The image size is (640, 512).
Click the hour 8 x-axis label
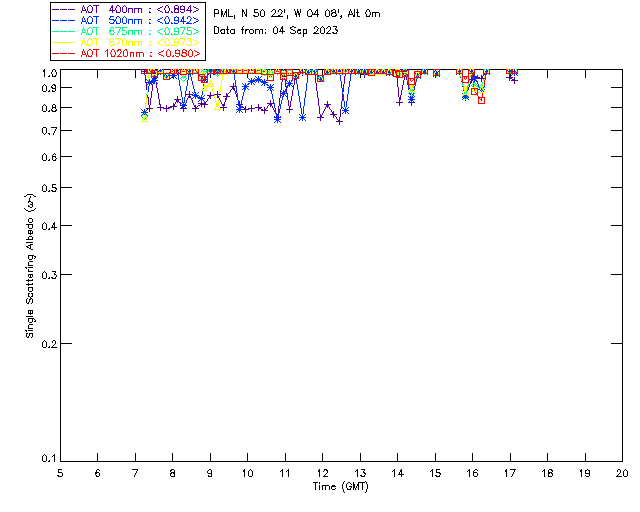(x=173, y=474)
